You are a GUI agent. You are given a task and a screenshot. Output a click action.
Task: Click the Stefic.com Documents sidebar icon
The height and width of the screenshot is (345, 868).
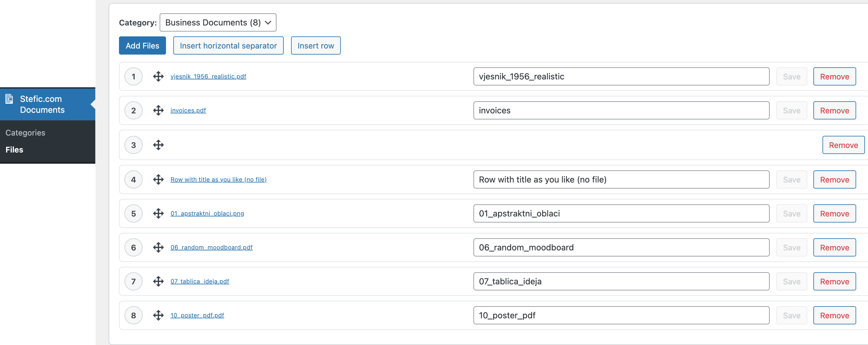[x=9, y=99]
